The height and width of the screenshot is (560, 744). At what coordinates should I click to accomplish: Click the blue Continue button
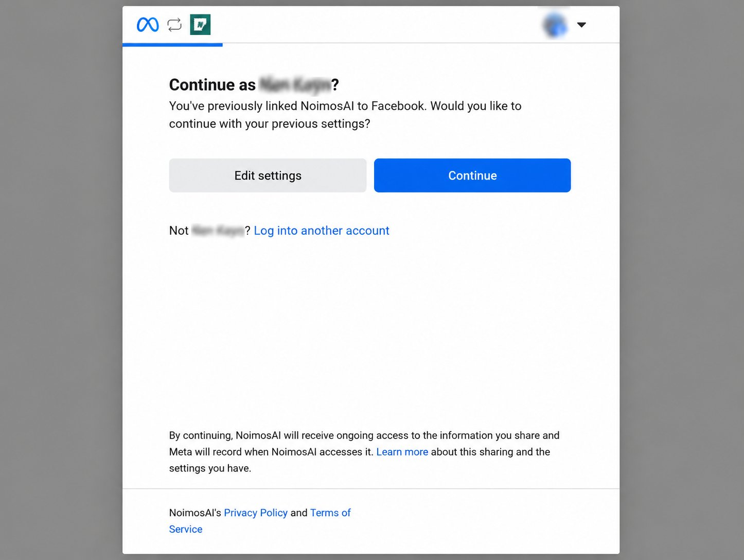tap(472, 176)
